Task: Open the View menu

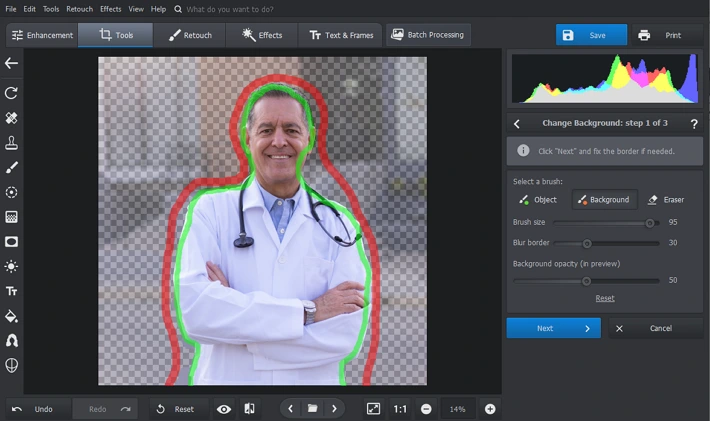Action: pyautogui.click(x=136, y=9)
